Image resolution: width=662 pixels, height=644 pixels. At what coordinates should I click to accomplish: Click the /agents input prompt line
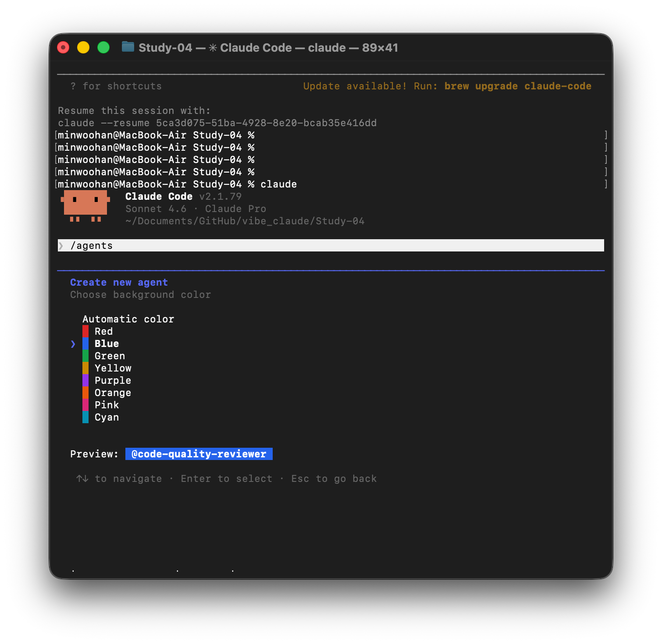[x=331, y=246]
